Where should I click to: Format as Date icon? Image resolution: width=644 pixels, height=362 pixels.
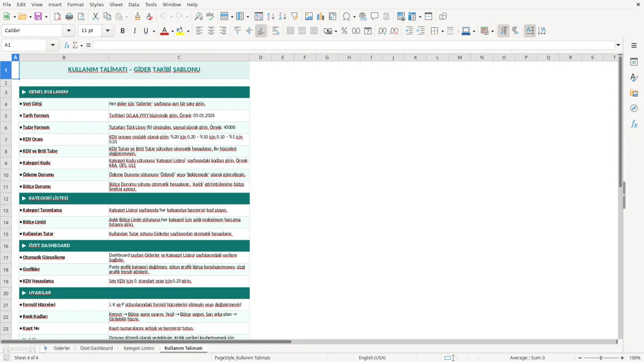click(x=368, y=31)
